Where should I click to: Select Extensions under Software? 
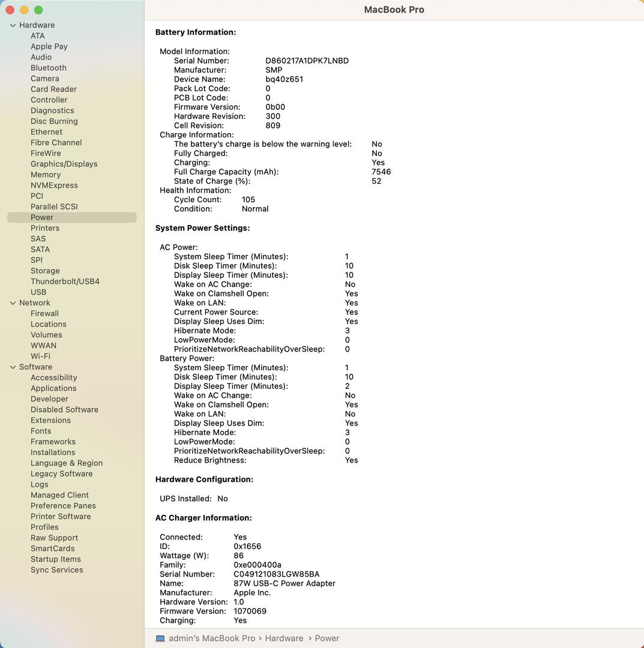[50, 420]
